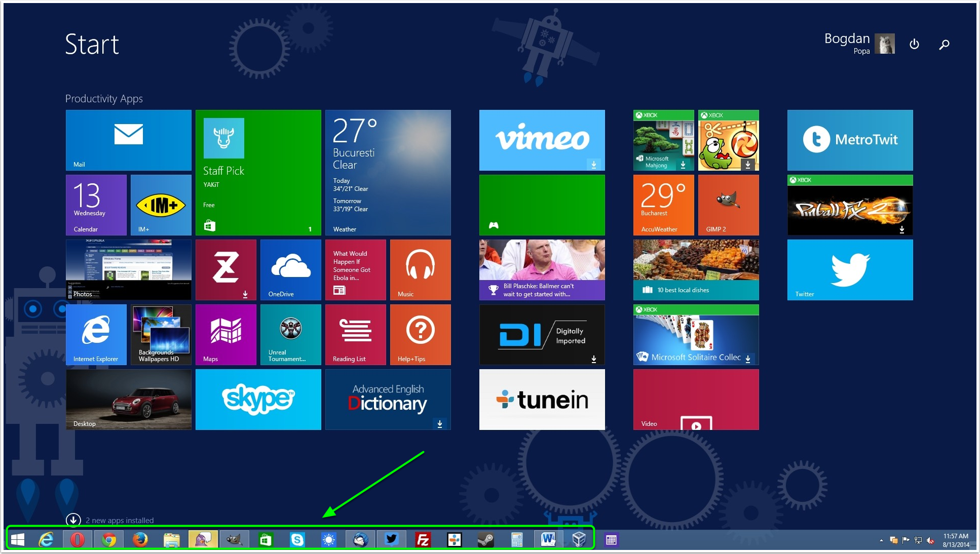Click the clock showing 11:57 AM
The image size is (980, 554).
(955, 540)
